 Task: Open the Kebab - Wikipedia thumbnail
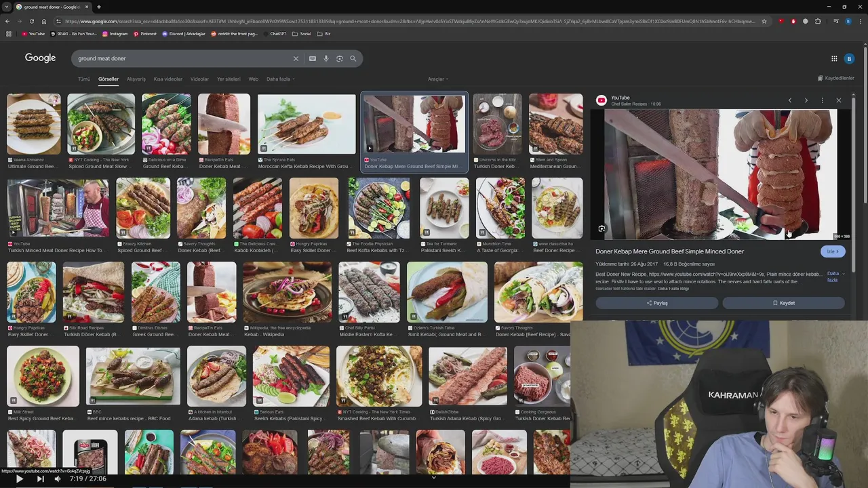[x=288, y=292]
